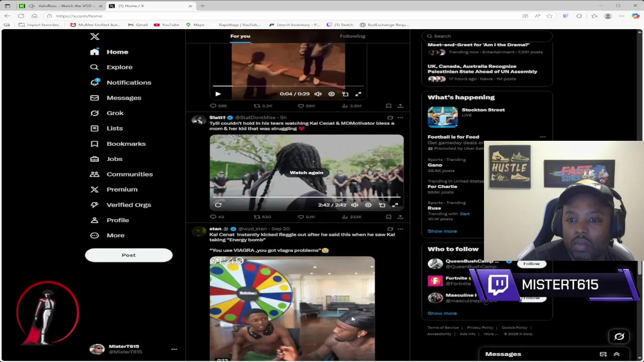Image resolution: width=644 pixels, height=362 pixels.
Task: Share the Slattt post
Action: click(400, 217)
